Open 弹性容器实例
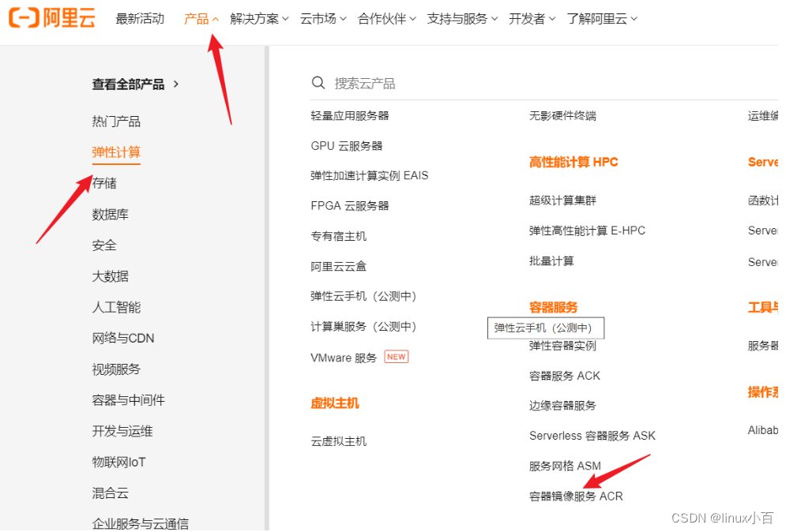Viewport: 786px width, 532px height. point(563,346)
